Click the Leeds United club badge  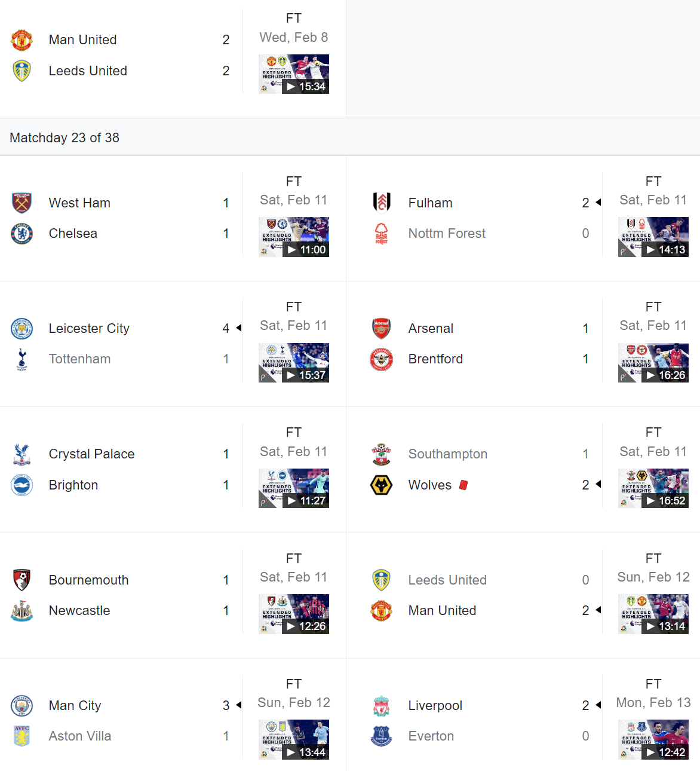pyautogui.click(x=22, y=71)
